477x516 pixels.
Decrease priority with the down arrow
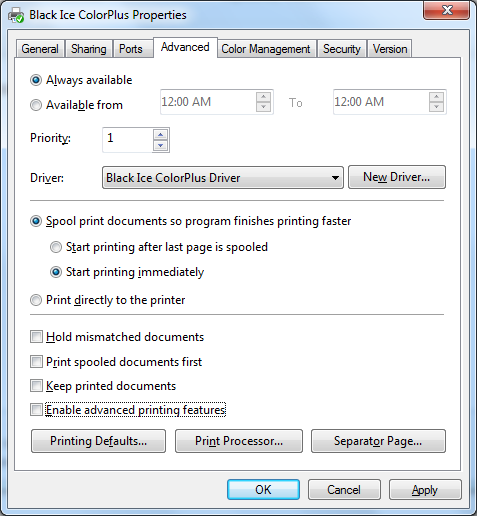pos(161,145)
